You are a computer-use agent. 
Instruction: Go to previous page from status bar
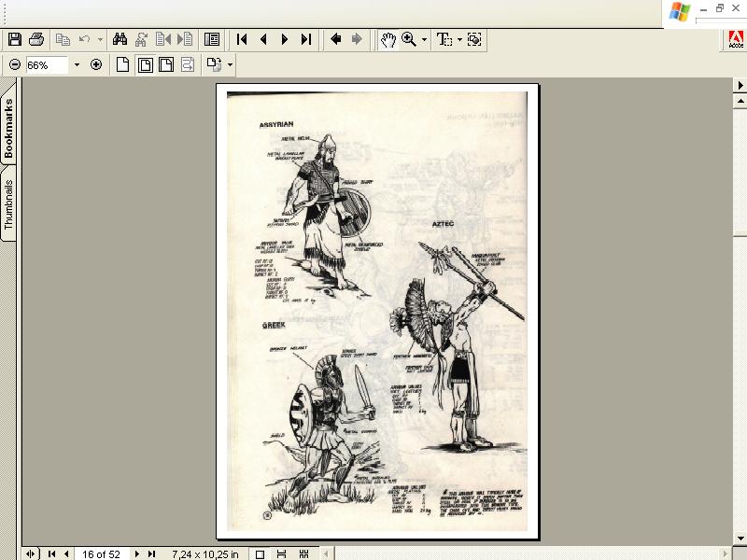click(66, 553)
